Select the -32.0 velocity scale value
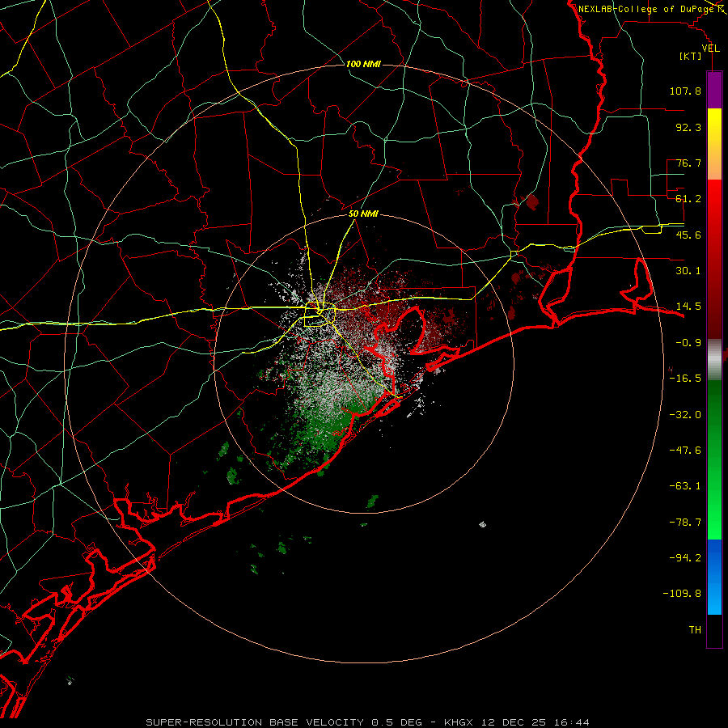 (685, 415)
